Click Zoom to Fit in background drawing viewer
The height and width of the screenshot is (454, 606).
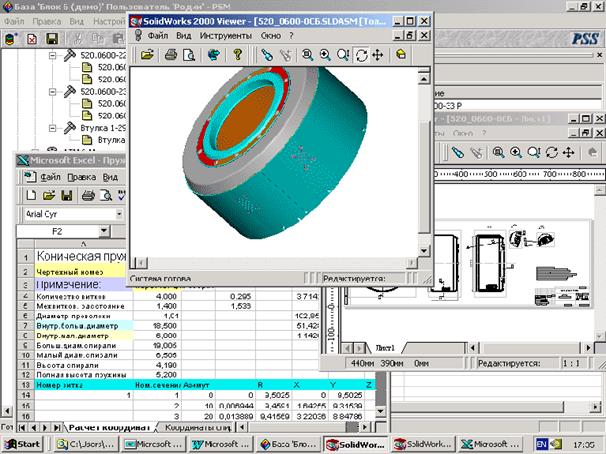(498, 152)
